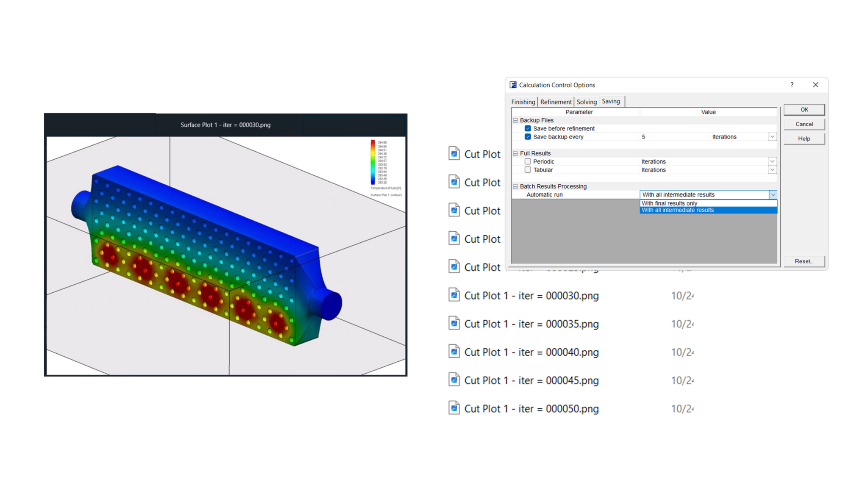Switch to the Refinement tab

tap(556, 102)
